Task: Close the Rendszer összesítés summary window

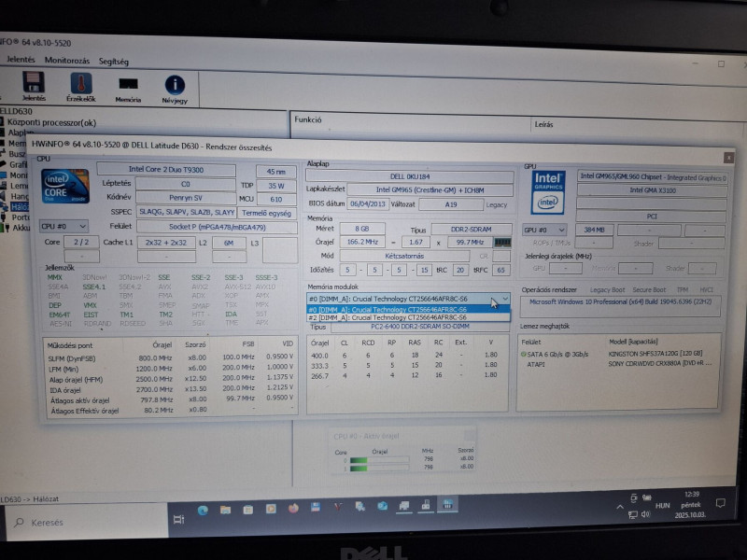Action: [x=728, y=158]
